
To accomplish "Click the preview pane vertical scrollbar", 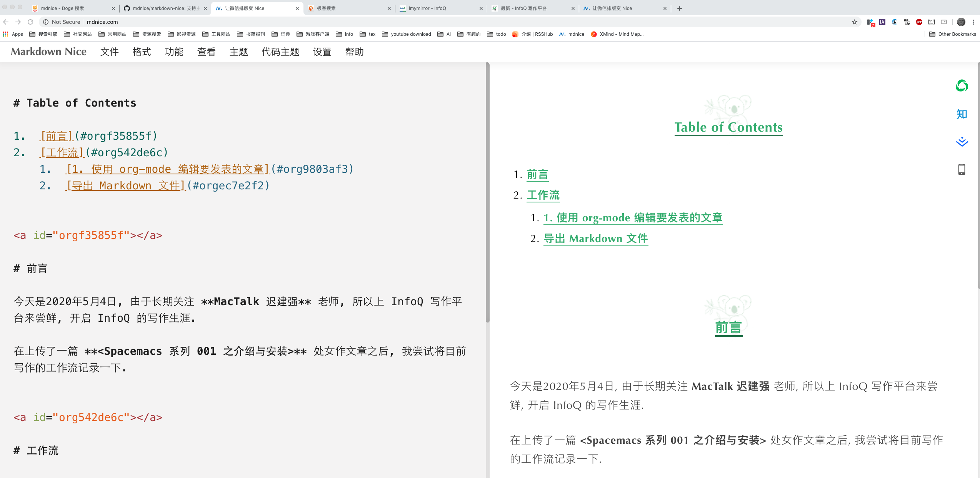I will pyautogui.click(x=978, y=175).
